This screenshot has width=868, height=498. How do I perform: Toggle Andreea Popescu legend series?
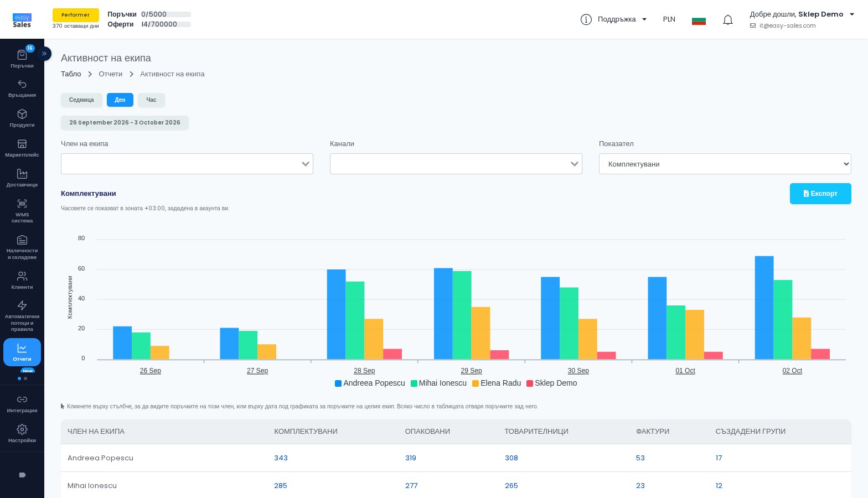coord(370,383)
